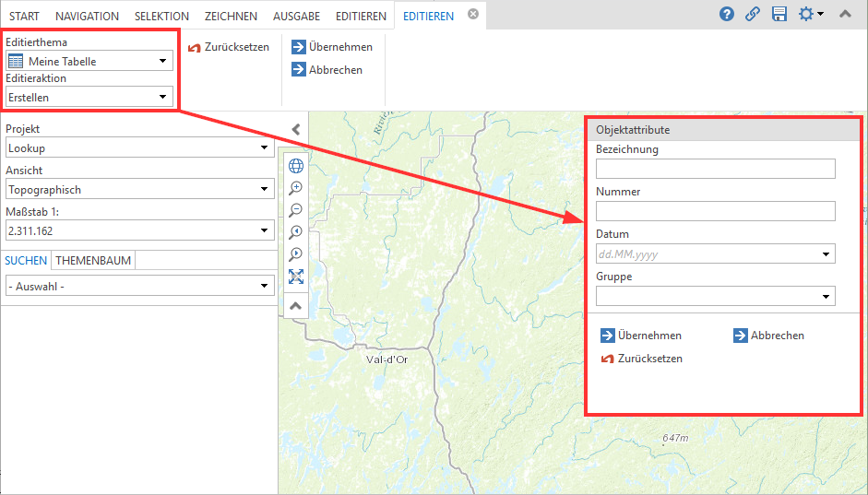Open the Editierthema dropdown showing Meine Tabelle
This screenshot has height=495, width=868.
89,62
